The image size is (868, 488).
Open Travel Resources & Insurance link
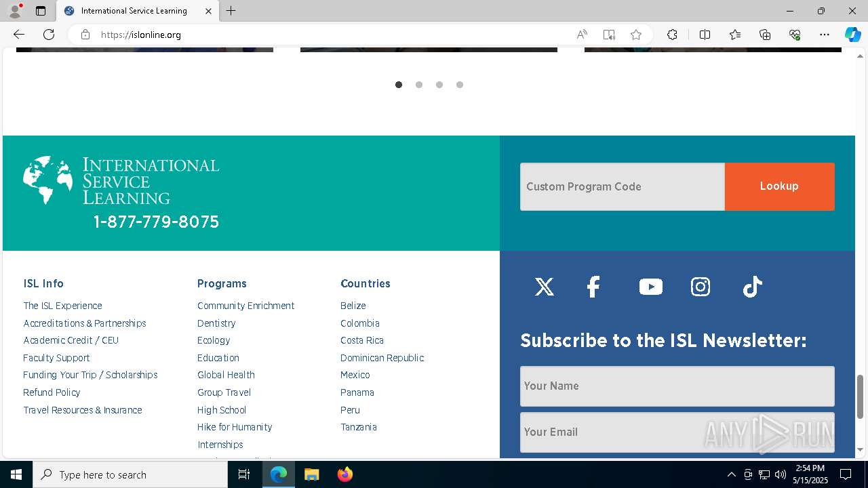pos(83,410)
